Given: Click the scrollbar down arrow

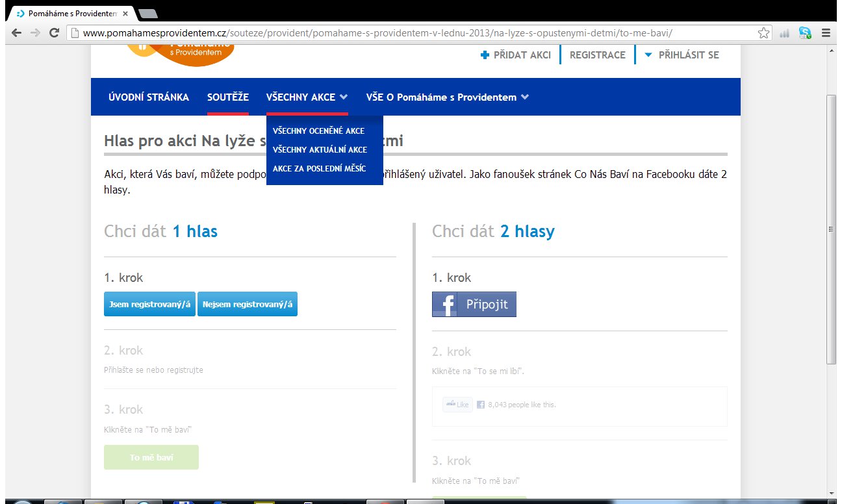Looking at the screenshot, I should click(832, 494).
